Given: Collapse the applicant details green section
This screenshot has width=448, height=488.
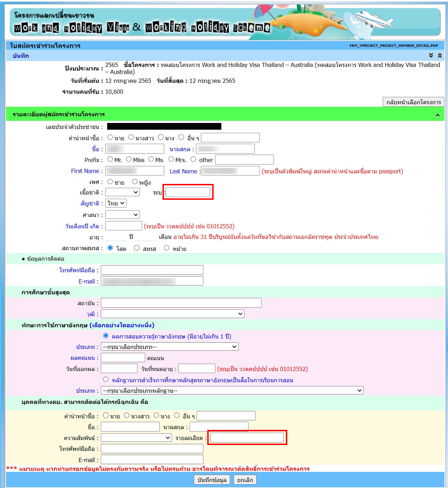Looking at the screenshot, I should (437, 115).
